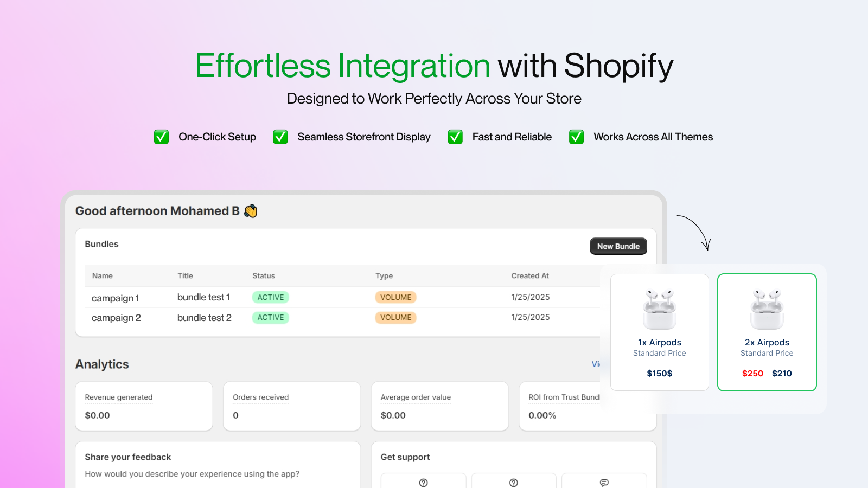Screen dimensions: 868x488
Task: Click the VOLUME badge for campaign 1
Action: [396, 297]
